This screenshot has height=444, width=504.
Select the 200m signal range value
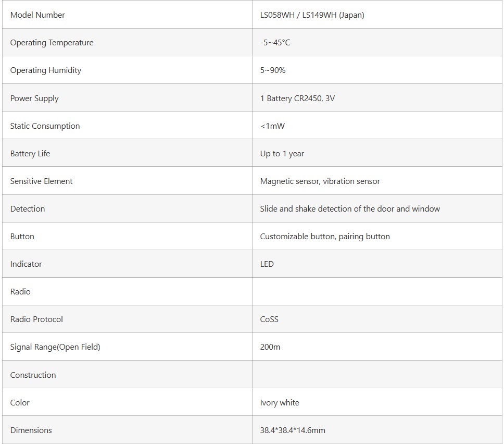(270, 347)
